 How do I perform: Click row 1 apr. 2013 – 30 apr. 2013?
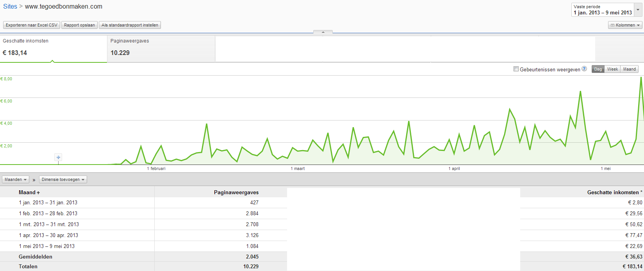pos(322,235)
